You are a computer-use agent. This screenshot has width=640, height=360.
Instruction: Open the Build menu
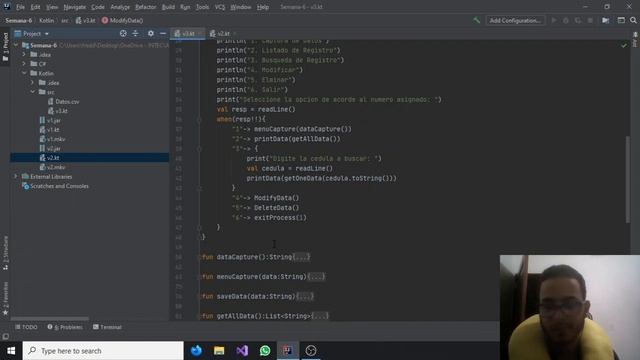(168, 7)
